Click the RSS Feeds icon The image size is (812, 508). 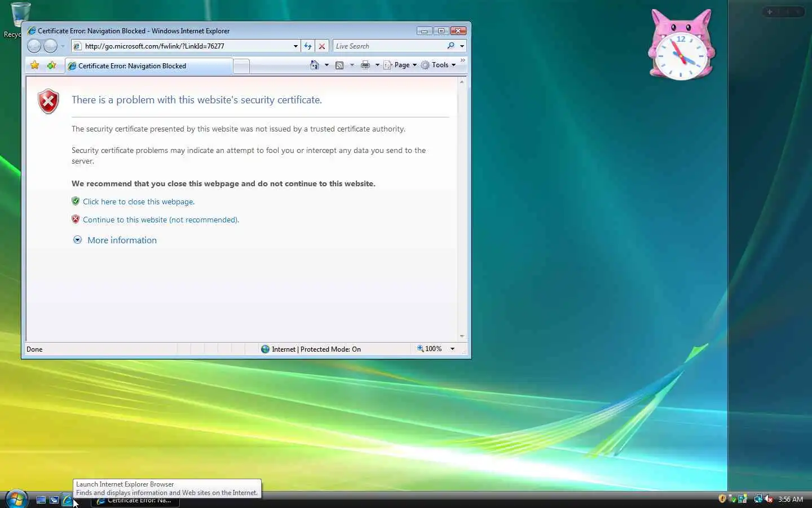(x=339, y=65)
